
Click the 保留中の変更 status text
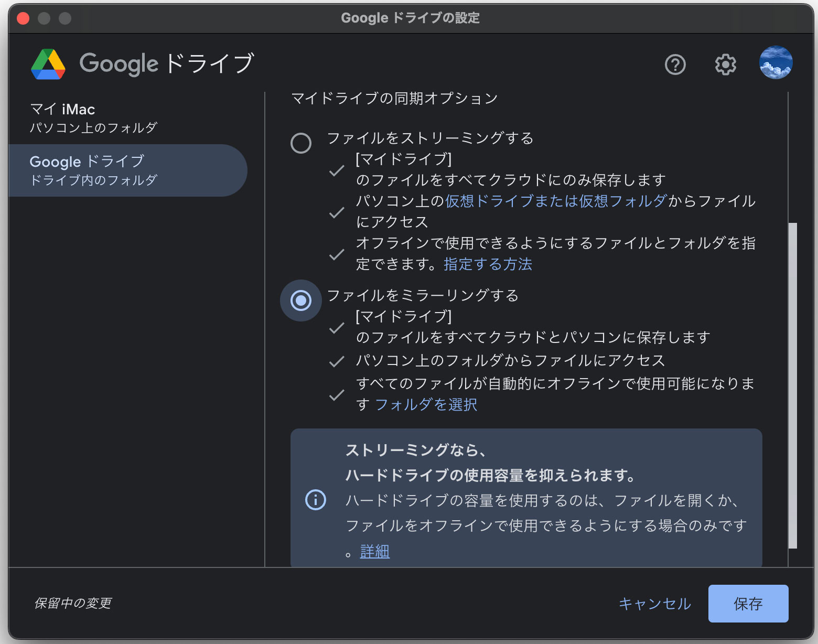73,603
